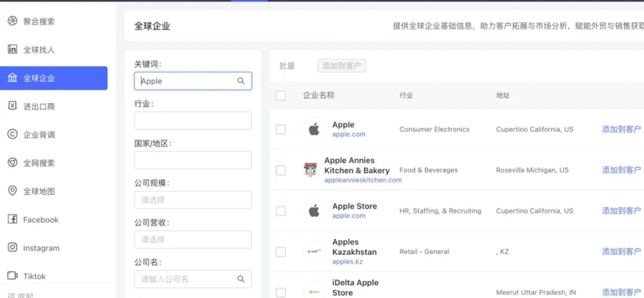
Task: Open the 全网搜索 menu item
Action: pyautogui.click(x=39, y=163)
